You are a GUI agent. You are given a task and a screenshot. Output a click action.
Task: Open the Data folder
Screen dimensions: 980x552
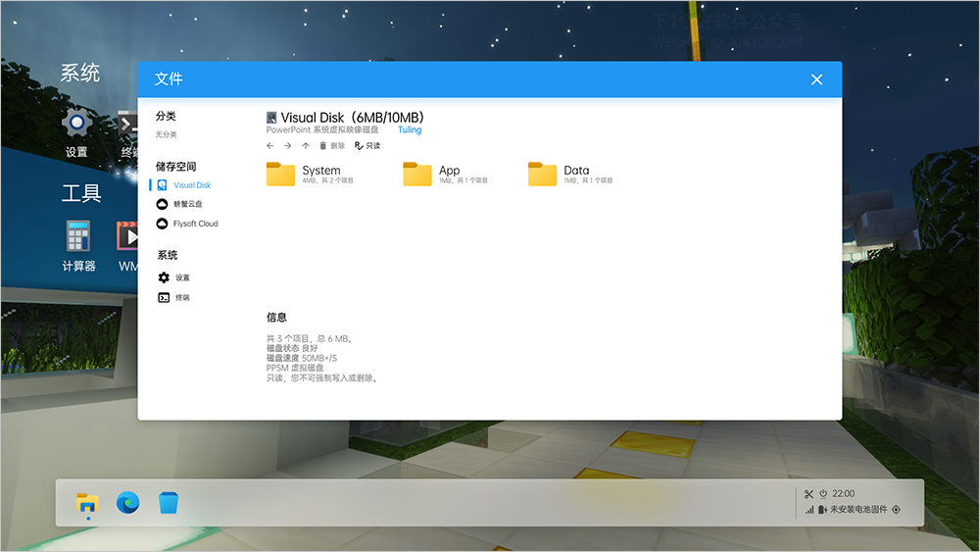(x=570, y=175)
